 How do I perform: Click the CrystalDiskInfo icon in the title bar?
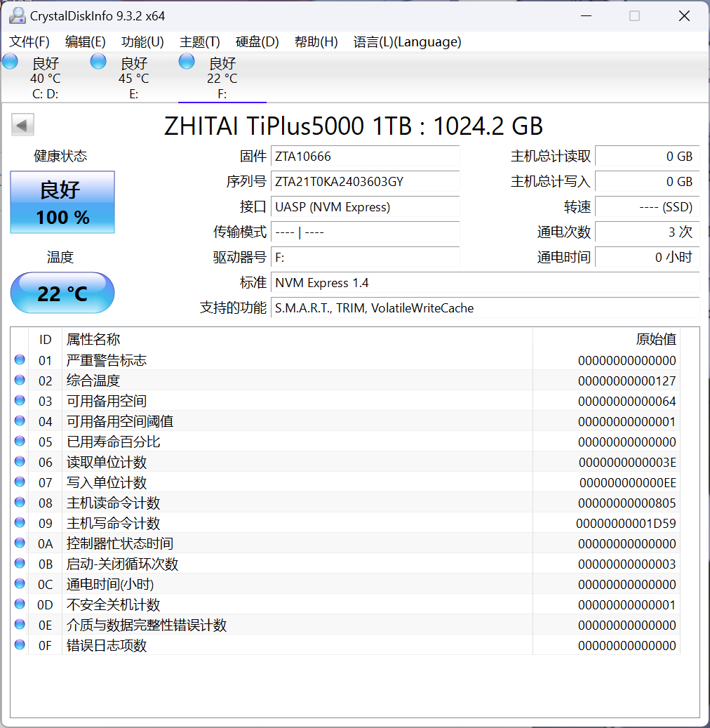tap(17, 15)
